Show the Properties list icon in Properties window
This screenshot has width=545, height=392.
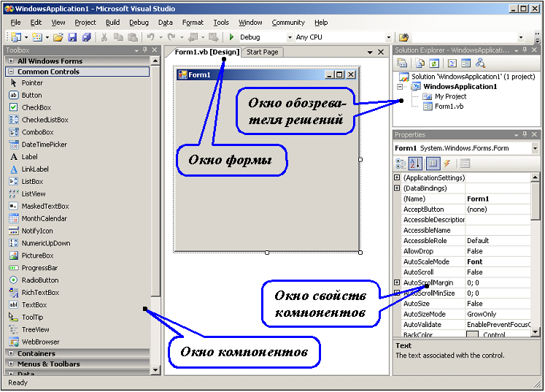pos(433,164)
